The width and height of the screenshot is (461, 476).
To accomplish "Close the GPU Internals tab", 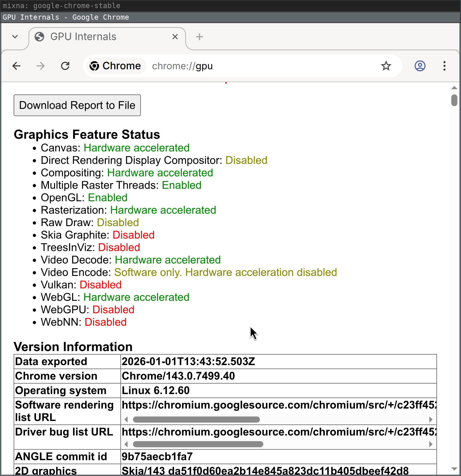I will 175,37.
